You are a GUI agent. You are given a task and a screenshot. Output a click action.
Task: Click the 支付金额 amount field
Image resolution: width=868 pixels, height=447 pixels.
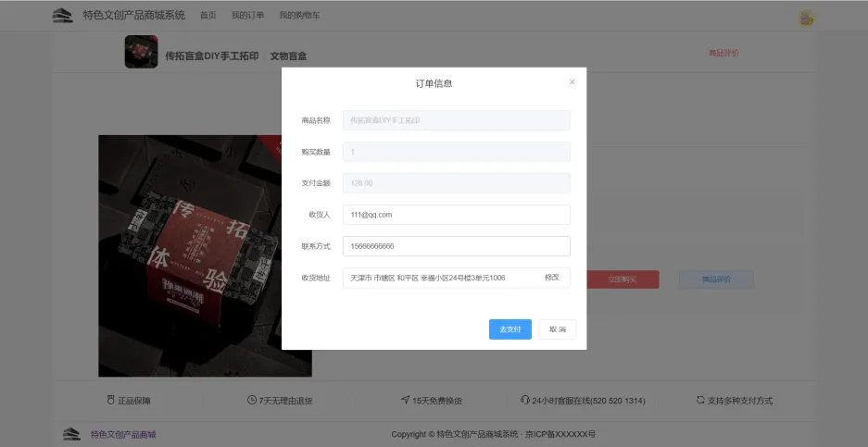(x=456, y=183)
